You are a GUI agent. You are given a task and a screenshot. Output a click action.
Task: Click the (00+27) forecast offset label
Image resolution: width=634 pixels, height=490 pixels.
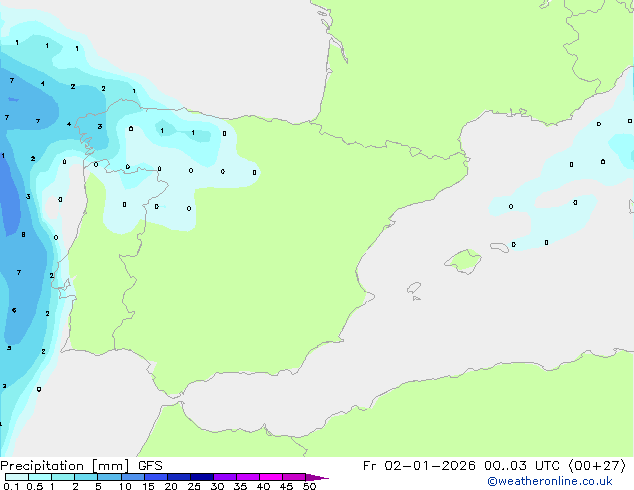pyautogui.click(x=597, y=466)
